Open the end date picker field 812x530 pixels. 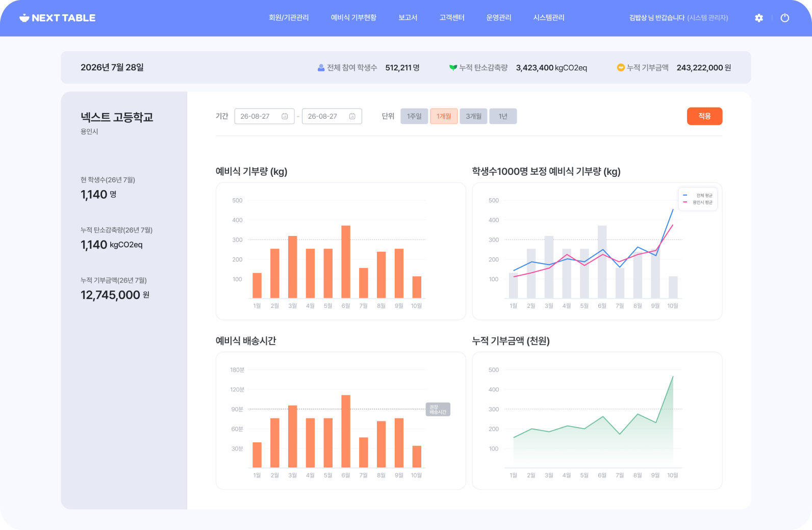[332, 116]
